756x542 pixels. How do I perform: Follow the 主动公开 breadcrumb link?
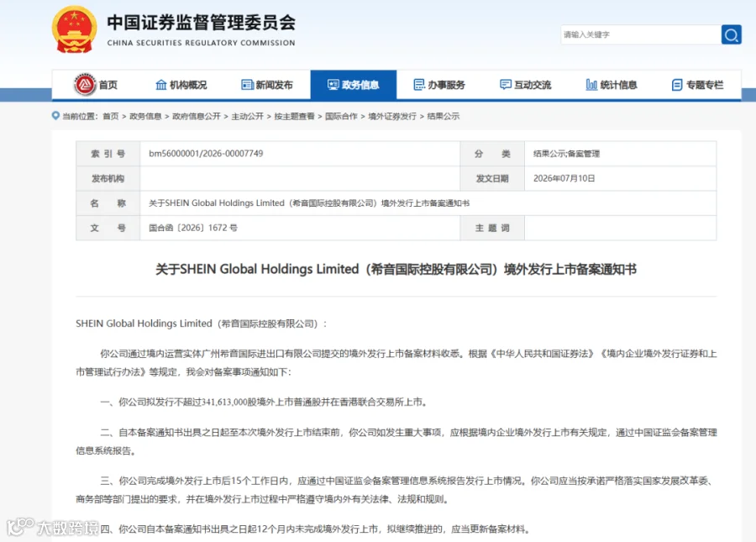[247, 116]
